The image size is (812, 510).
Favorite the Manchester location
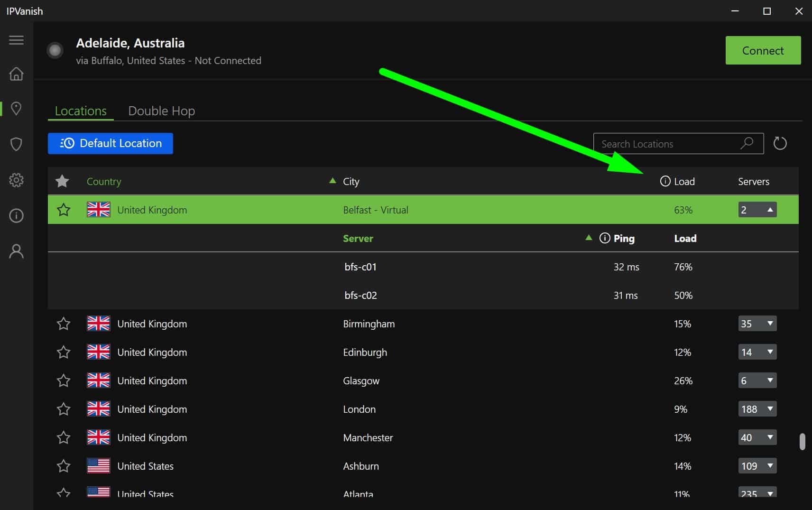[x=64, y=437]
